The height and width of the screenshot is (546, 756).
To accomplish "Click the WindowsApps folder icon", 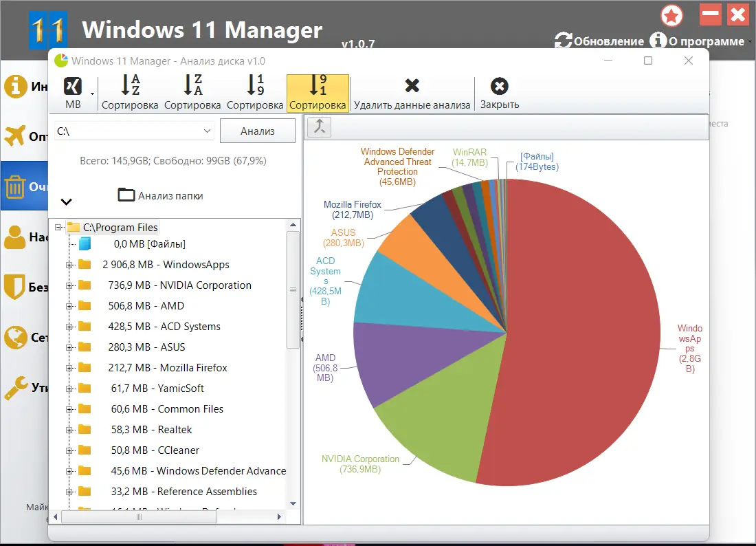I will click(x=85, y=264).
